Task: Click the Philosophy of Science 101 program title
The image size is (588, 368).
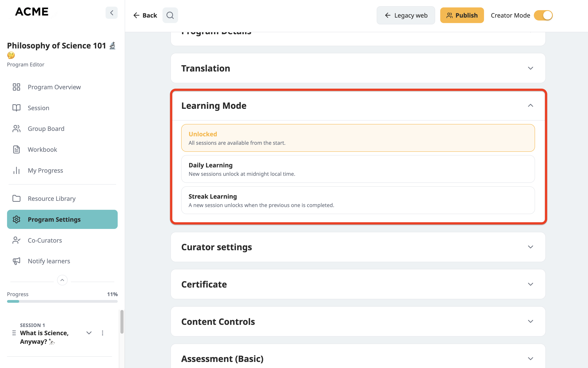Action: click(61, 50)
